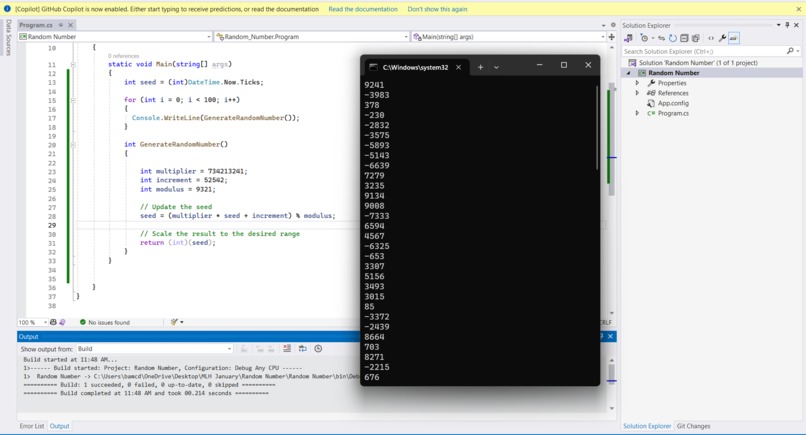Click the Properties wrench icon in Solution Explorer toolbar
This screenshot has height=435, width=806.
pos(722,38)
